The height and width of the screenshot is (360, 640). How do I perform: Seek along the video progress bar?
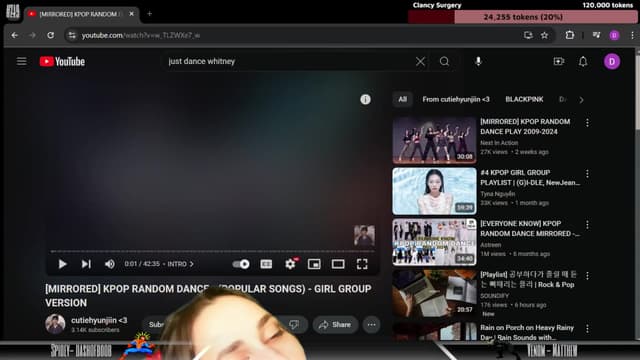click(x=213, y=251)
